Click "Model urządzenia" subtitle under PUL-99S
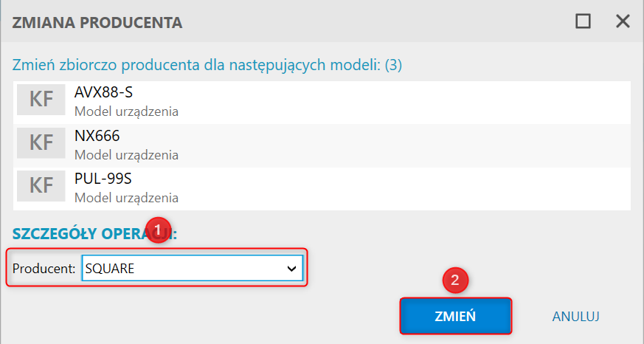 pyautogui.click(x=126, y=198)
